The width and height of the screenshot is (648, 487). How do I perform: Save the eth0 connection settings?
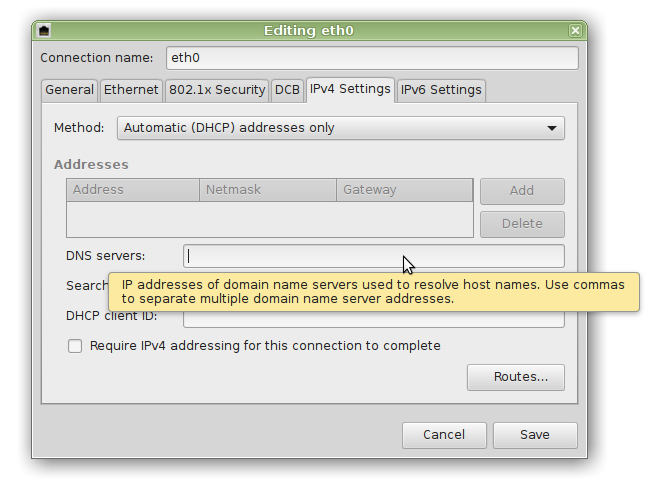pyautogui.click(x=535, y=435)
